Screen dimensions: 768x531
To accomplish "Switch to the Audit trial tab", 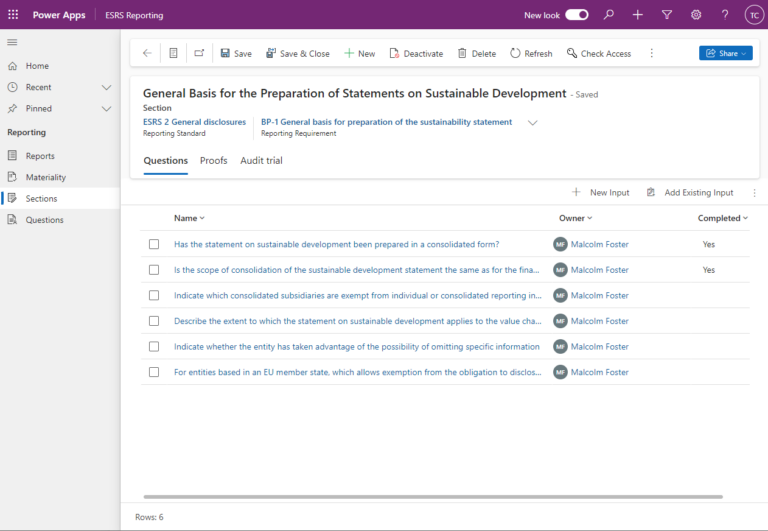I will coord(261,160).
